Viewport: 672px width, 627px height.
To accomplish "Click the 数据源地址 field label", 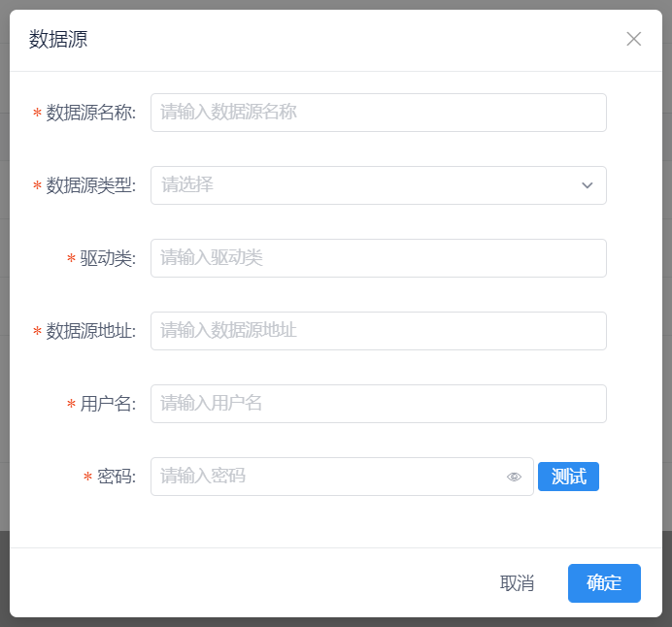I will coord(91,332).
